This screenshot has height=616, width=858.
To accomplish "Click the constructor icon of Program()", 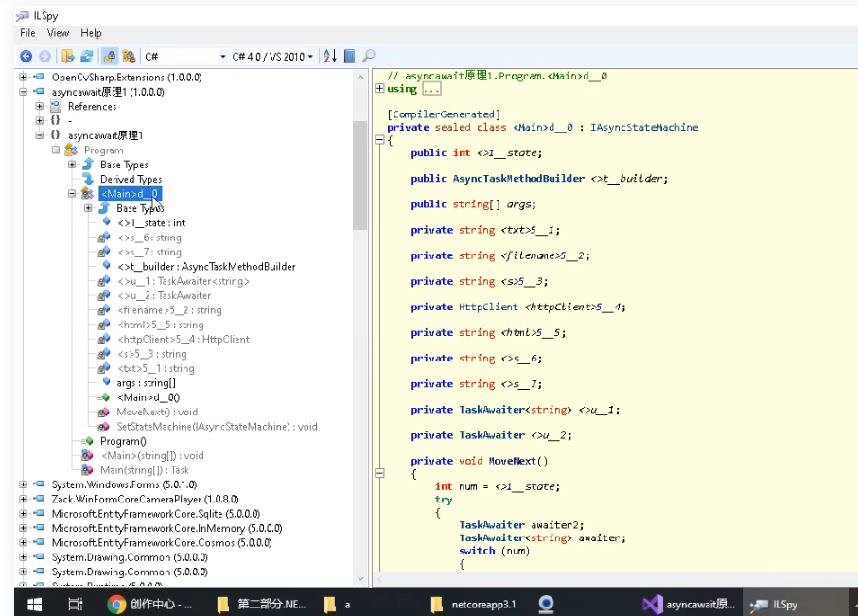I will click(x=88, y=441).
